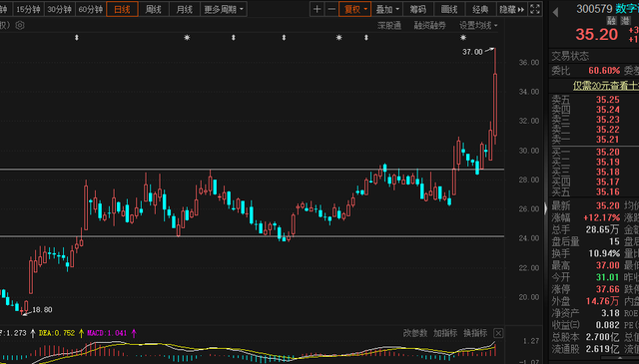The image size is (639, 364).
Task: Click the 深股通 label
Action: point(389,25)
